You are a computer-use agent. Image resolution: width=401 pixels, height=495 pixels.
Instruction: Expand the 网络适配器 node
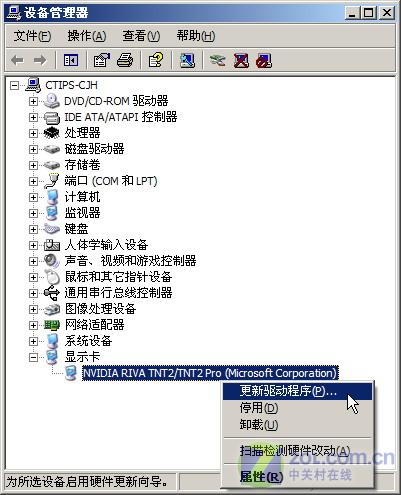pyautogui.click(x=33, y=325)
